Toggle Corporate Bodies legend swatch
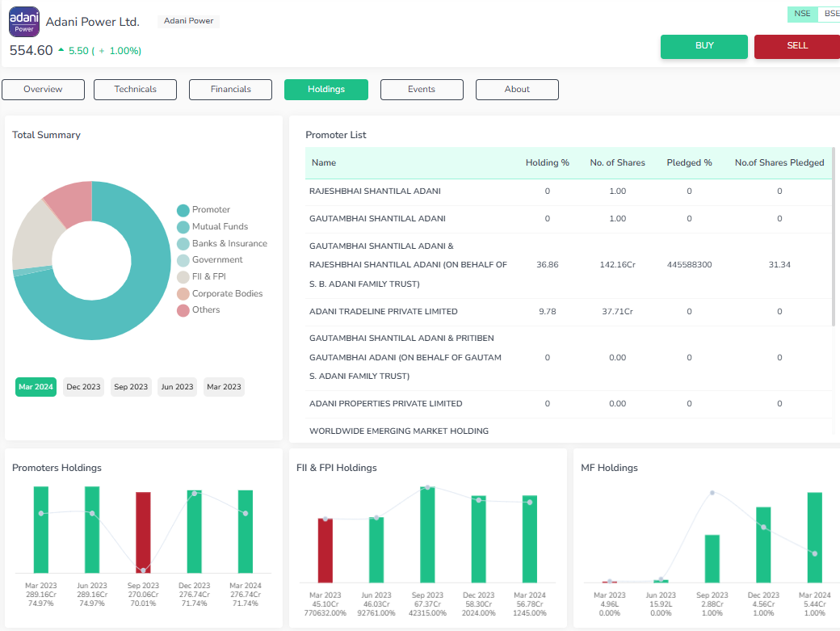This screenshot has height=631, width=840. 183,293
